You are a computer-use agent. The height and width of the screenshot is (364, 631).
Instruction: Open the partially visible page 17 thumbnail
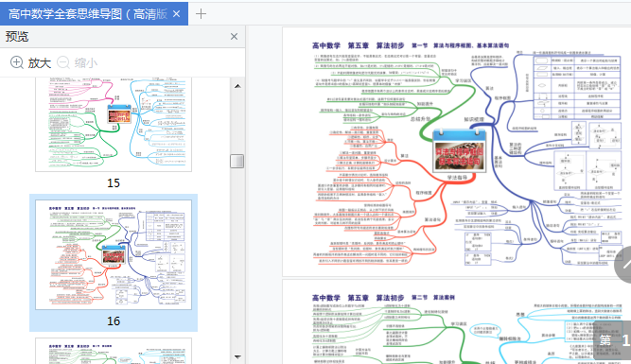tap(114, 351)
